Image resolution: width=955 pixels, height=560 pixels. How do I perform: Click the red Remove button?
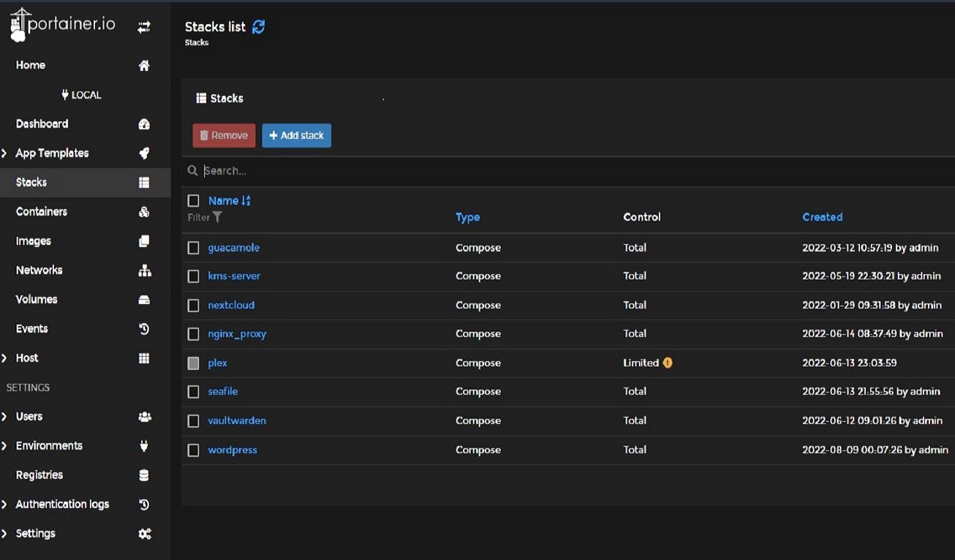(224, 135)
